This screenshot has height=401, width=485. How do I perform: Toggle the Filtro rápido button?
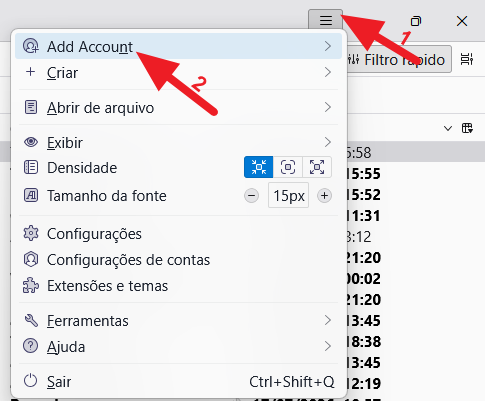[x=399, y=60]
